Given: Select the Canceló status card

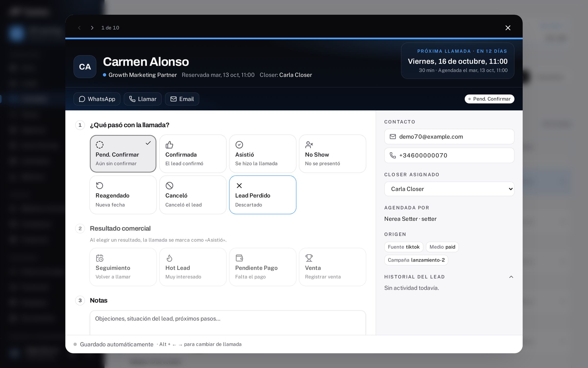Looking at the screenshot, I should click(193, 195).
